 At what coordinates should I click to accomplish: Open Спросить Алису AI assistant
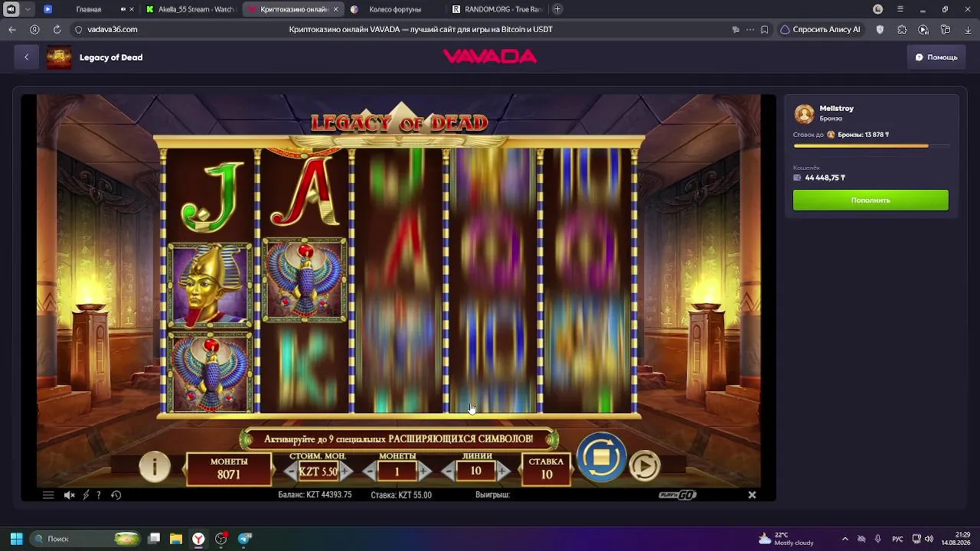820,29
